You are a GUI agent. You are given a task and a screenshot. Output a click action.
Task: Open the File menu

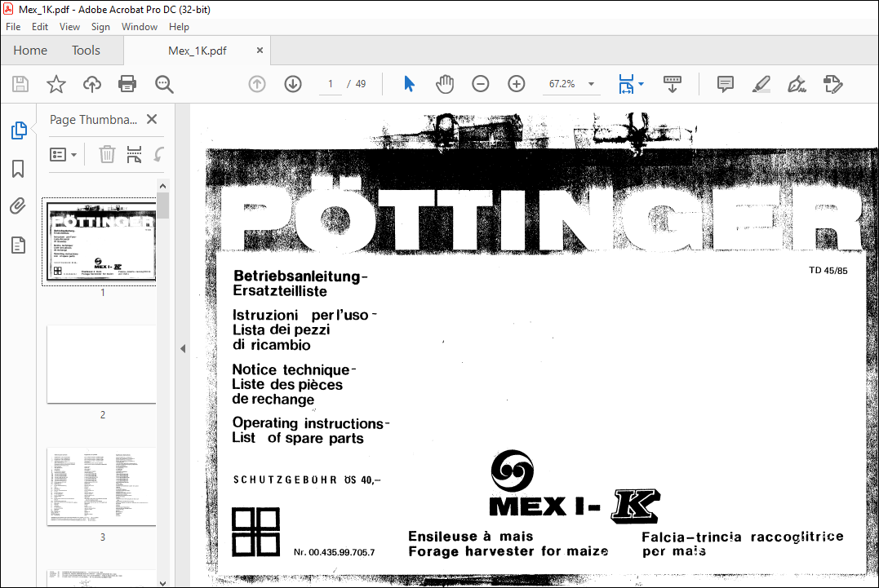[13, 27]
